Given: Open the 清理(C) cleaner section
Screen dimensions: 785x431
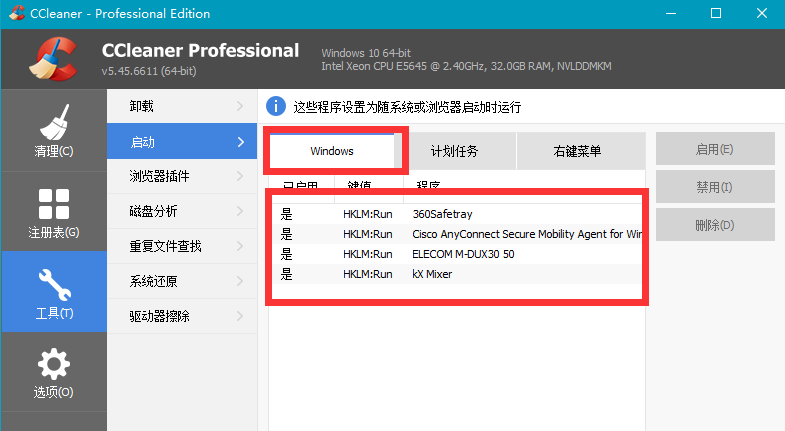Looking at the screenshot, I should click(54, 131).
